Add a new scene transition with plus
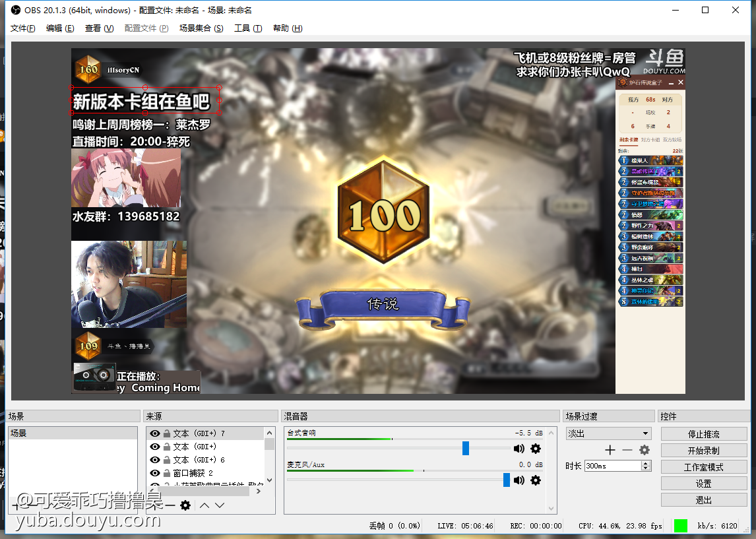The width and height of the screenshot is (756, 539). (610, 450)
